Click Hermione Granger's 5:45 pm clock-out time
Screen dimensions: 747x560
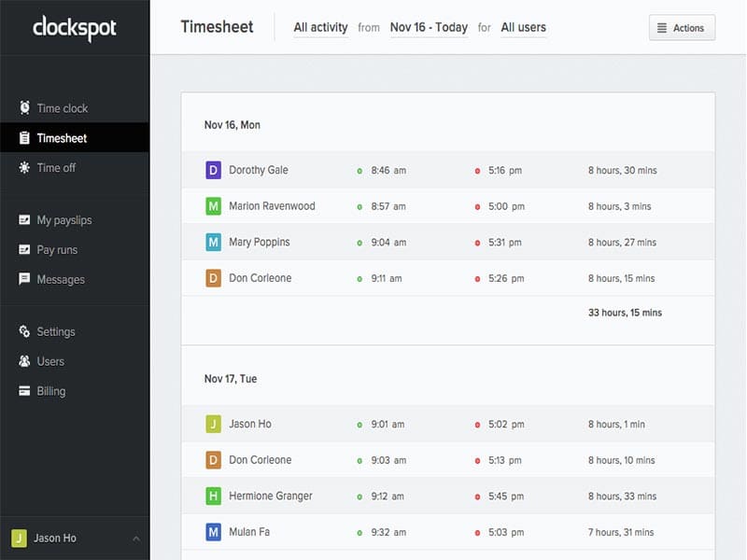pyautogui.click(x=505, y=497)
